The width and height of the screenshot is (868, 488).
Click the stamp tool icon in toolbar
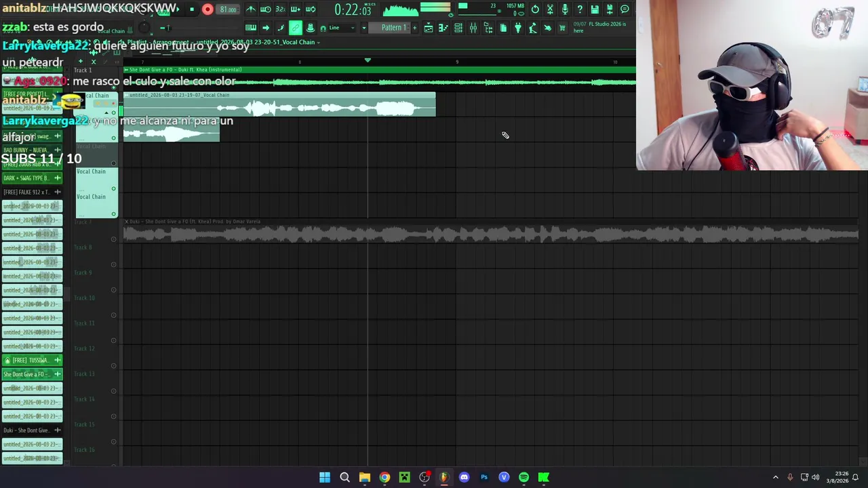click(311, 28)
